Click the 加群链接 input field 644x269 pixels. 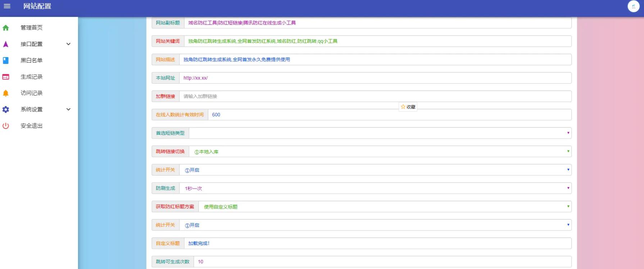click(x=375, y=96)
